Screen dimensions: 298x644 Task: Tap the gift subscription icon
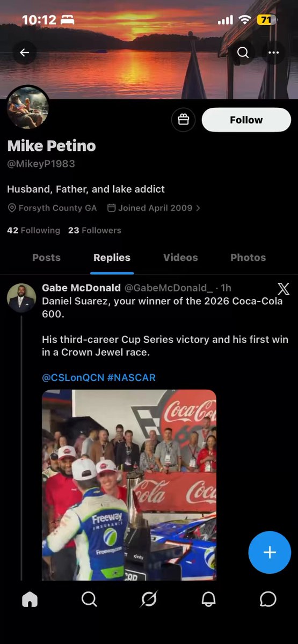point(184,120)
